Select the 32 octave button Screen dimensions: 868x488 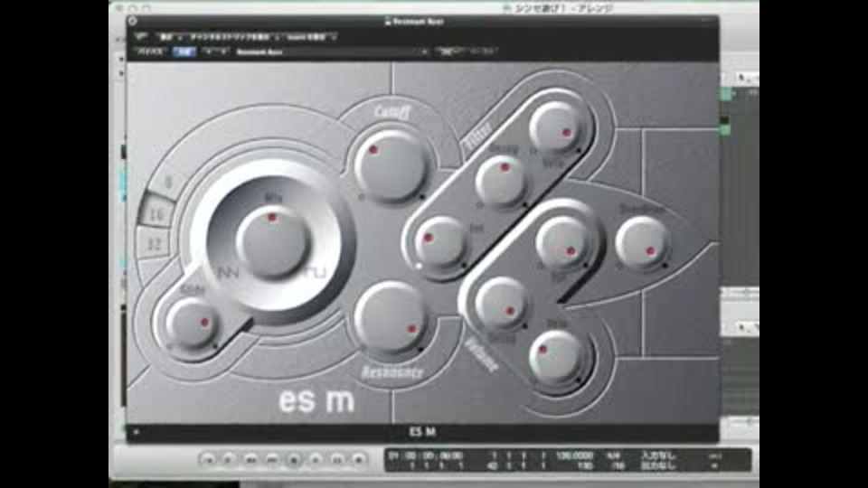(154, 243)
